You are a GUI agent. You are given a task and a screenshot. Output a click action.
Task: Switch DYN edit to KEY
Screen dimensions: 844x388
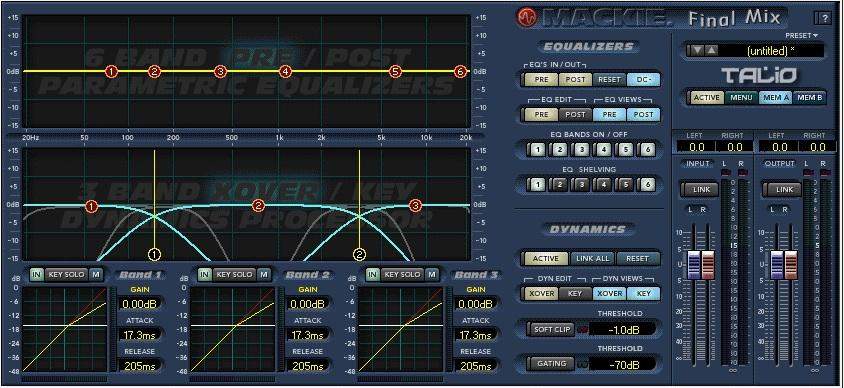[574, 293]
